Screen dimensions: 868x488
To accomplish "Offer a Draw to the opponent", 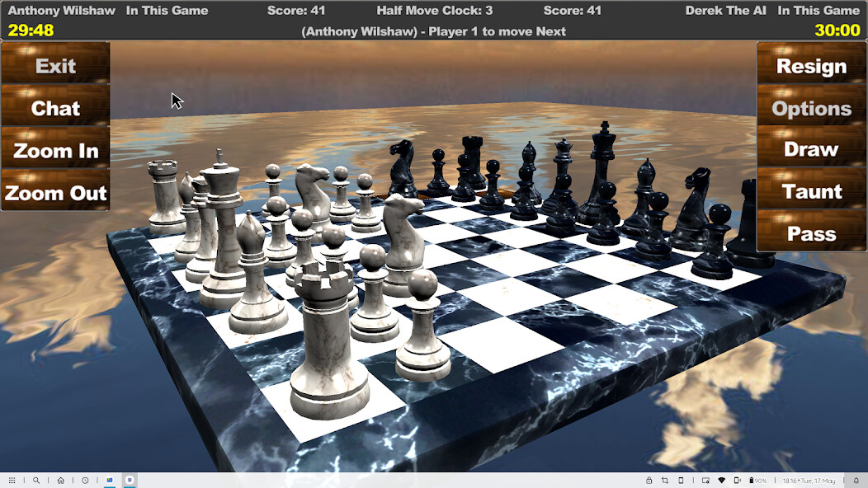I will tap(811, 149).
